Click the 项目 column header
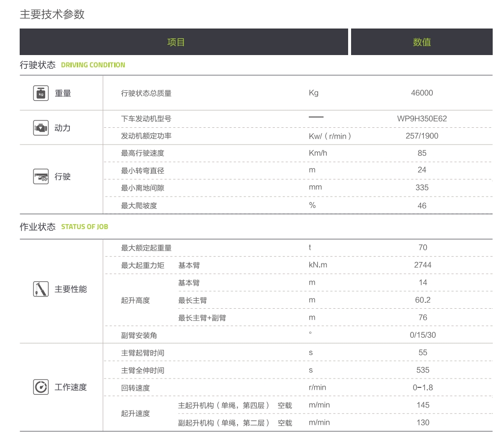This screenshot has height=438, width=504. coord(184,42)
